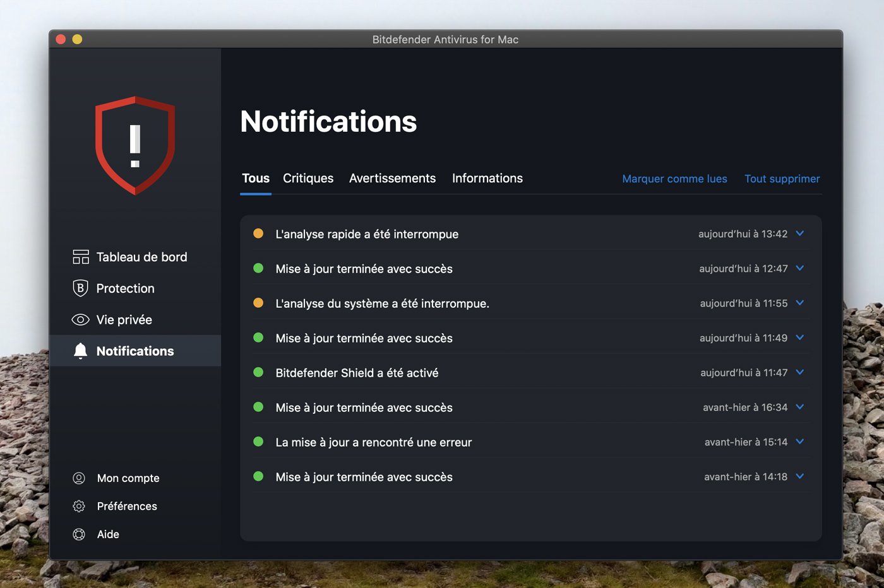Click timestamp aujourd'hui à 12:47
Screen dimensions: 884x588
(743, 268)
